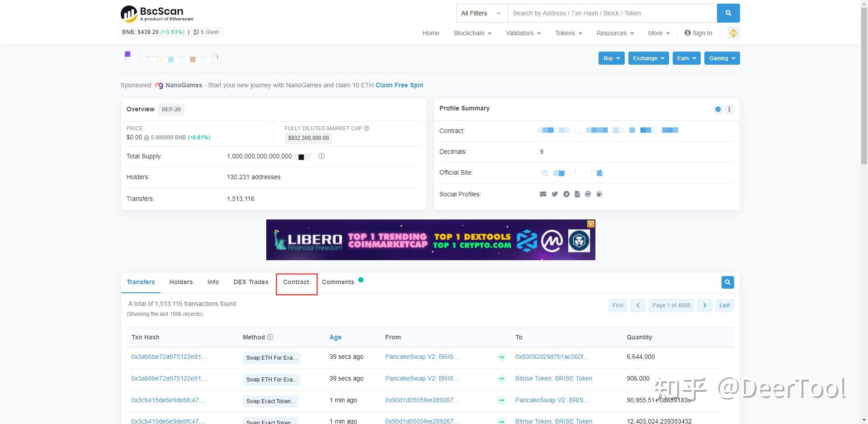Click the blurred contract address link
This screenshot has height=424, width=868.
pyautogui.click(x=608, y=130)
